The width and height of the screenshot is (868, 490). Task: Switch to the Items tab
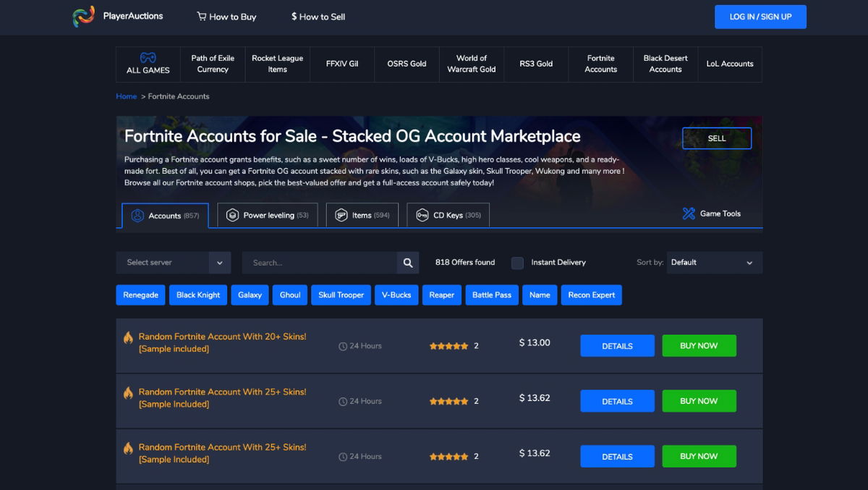[x=362, y=215]
